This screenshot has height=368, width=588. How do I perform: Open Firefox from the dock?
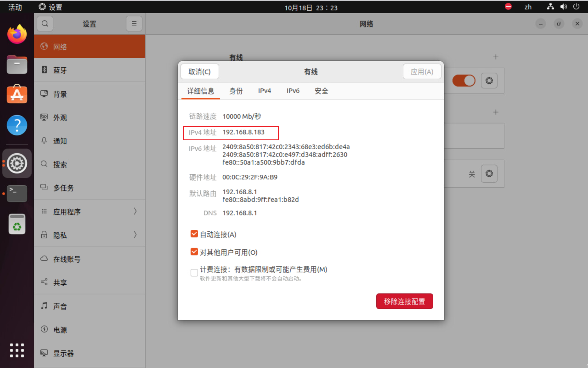tap(17, 34)
